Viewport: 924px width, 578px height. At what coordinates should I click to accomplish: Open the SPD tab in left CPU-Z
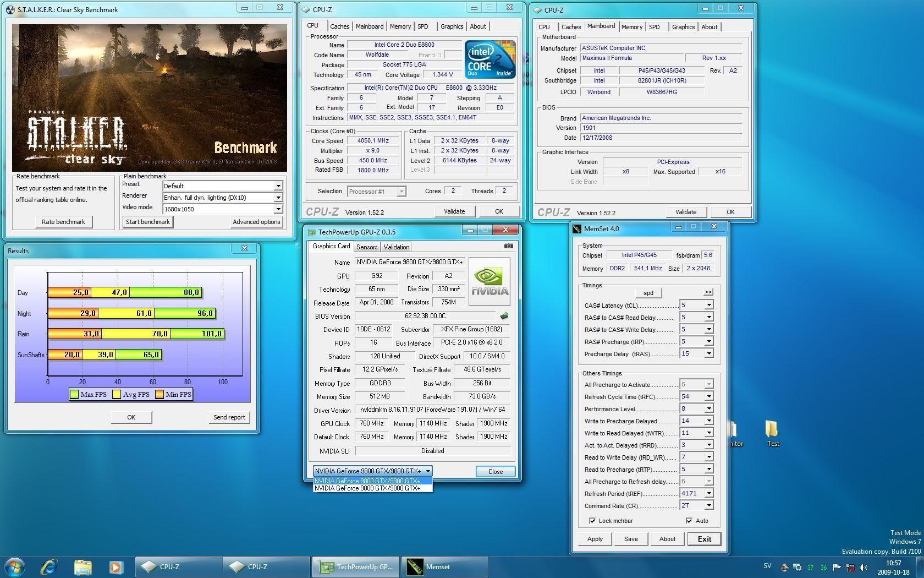pos(423,26)
